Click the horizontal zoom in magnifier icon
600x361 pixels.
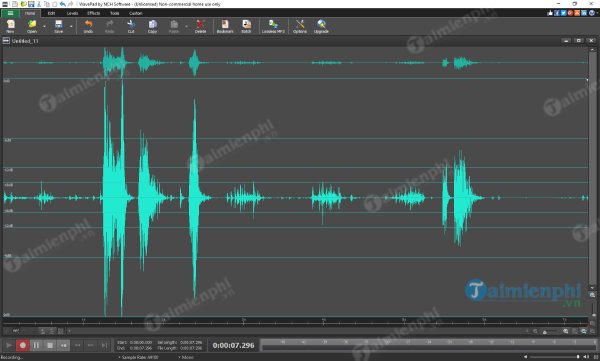coord(566,331)
